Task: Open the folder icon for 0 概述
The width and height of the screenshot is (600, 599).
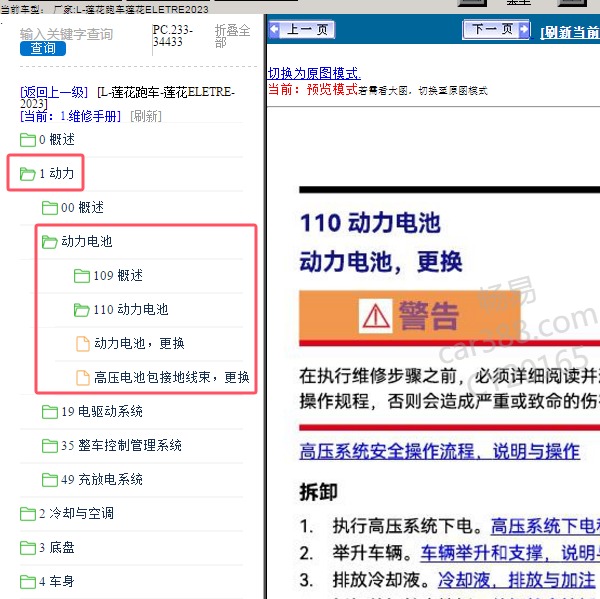Action: tap(28, 140)
